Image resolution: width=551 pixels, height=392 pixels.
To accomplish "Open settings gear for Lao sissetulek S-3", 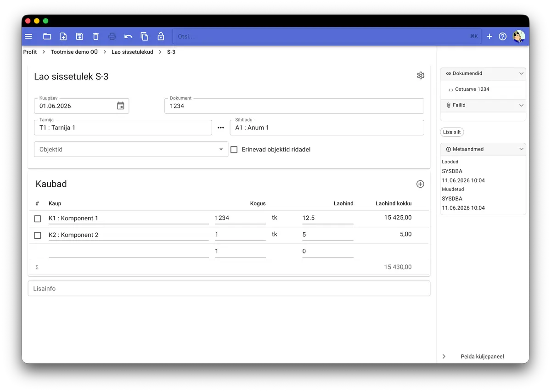I will click(x=421, y=76).
